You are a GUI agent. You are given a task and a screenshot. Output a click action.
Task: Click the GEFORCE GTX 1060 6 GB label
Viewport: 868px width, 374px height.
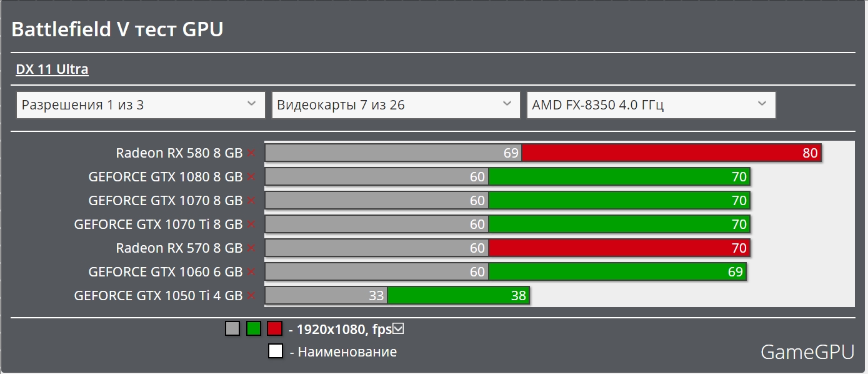[x=166, y=272]
